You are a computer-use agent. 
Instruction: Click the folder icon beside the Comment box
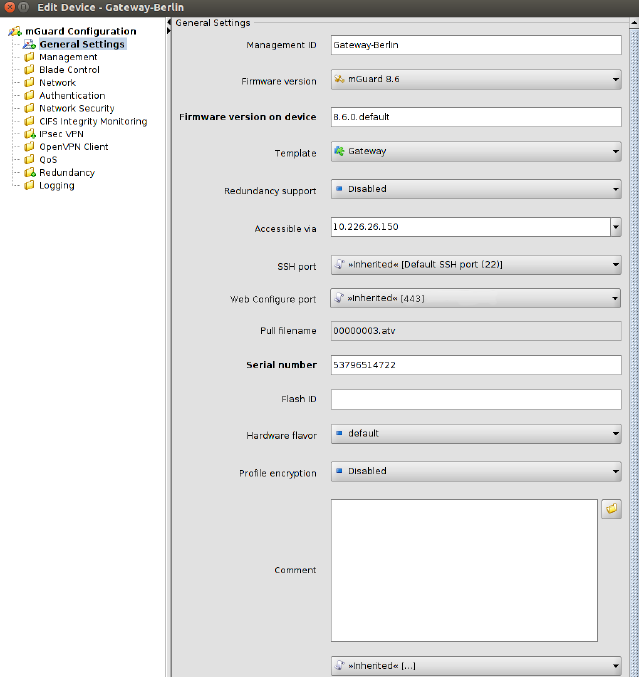tap(611, 509)
